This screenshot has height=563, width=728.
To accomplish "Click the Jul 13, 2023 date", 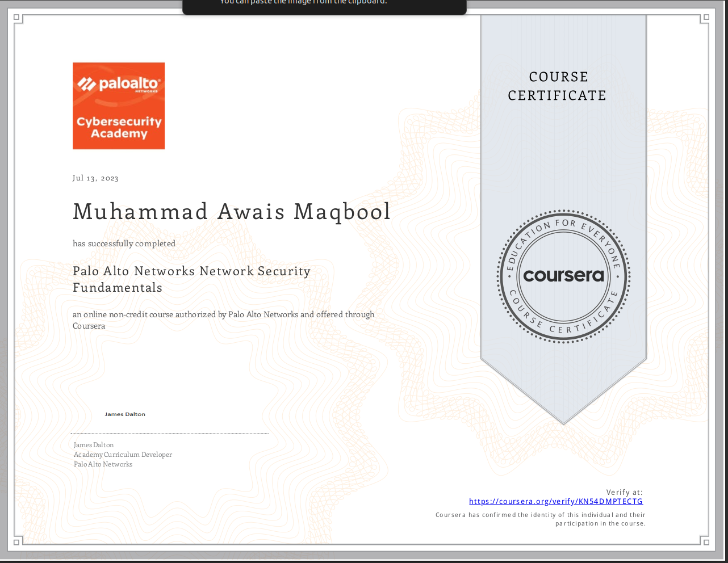I will 95,178.
